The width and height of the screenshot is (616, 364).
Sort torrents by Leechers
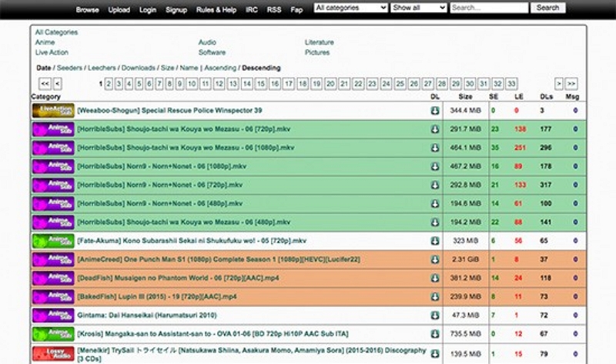point(102,68)
